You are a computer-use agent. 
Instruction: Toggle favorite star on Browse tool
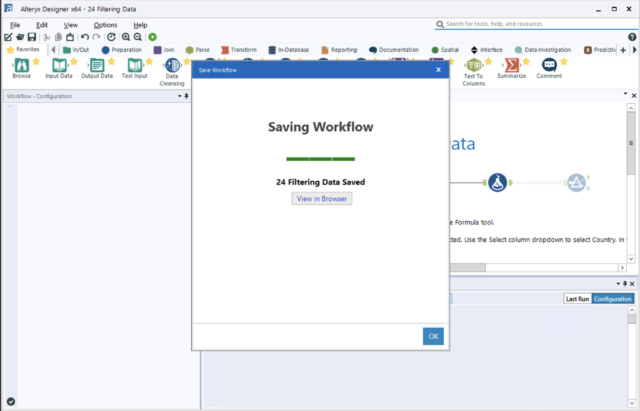click(x=36, y=61)
